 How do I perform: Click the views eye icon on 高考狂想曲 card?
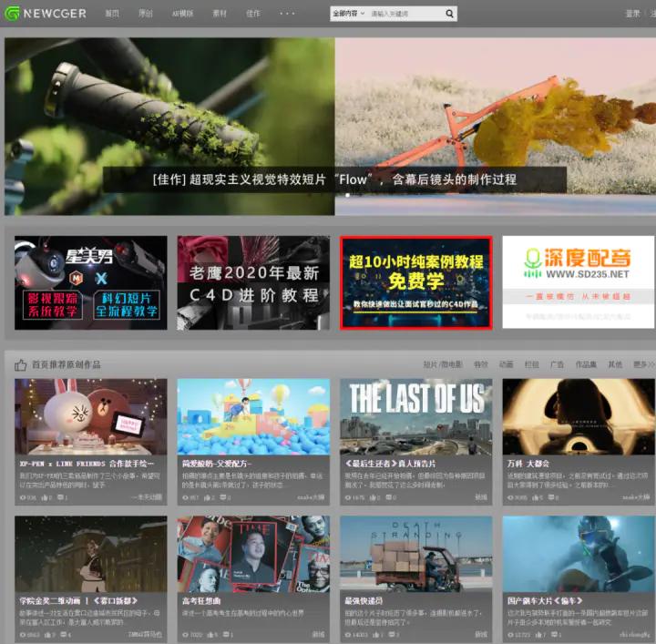[185, 634]
